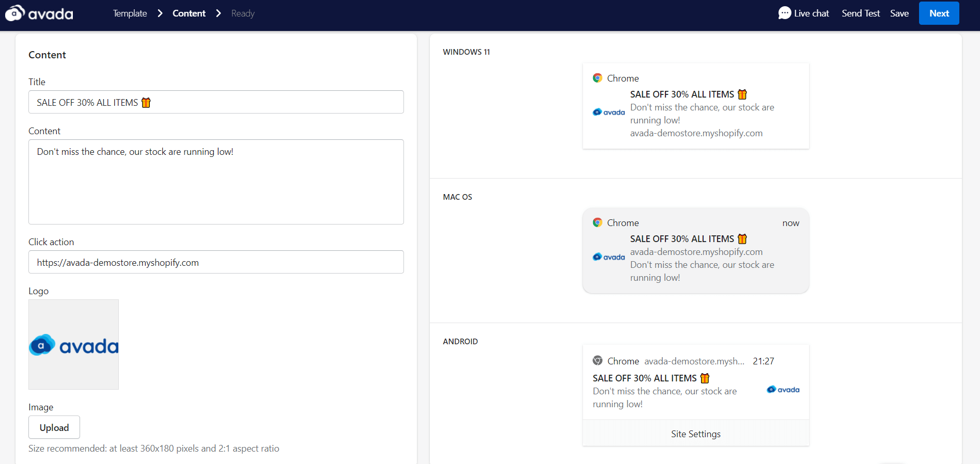Edit the Click action URL field
The height and width of the screenshot is (464, 980).
point(216,262)
